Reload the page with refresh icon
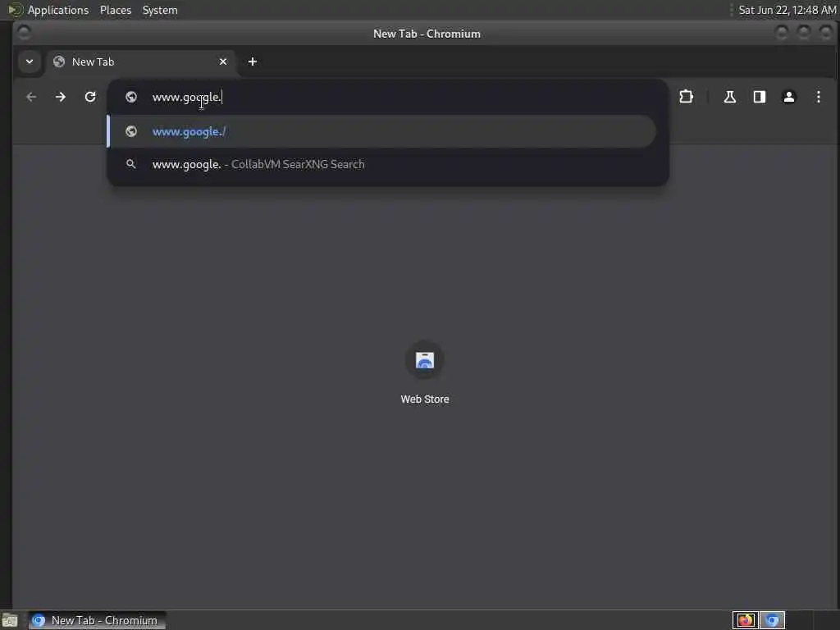 tap(90, 97)
